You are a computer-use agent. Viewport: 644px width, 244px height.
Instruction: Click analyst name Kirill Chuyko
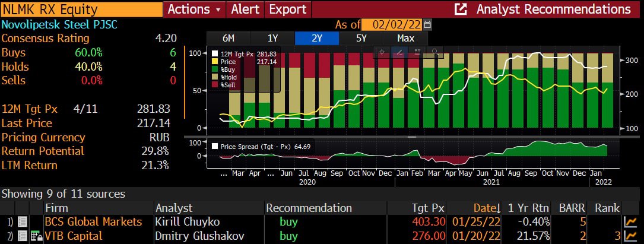tap(188, 222)
